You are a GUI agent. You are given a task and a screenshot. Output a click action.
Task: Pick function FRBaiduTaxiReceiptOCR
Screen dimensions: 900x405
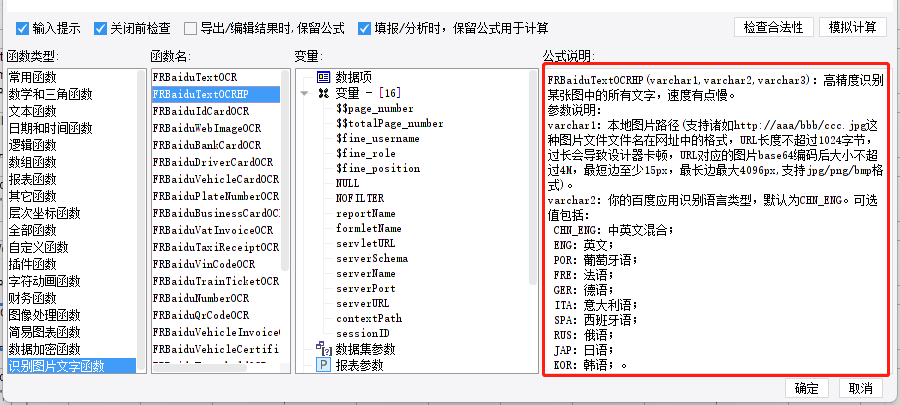pyautogui.click(x=216, y=247)
